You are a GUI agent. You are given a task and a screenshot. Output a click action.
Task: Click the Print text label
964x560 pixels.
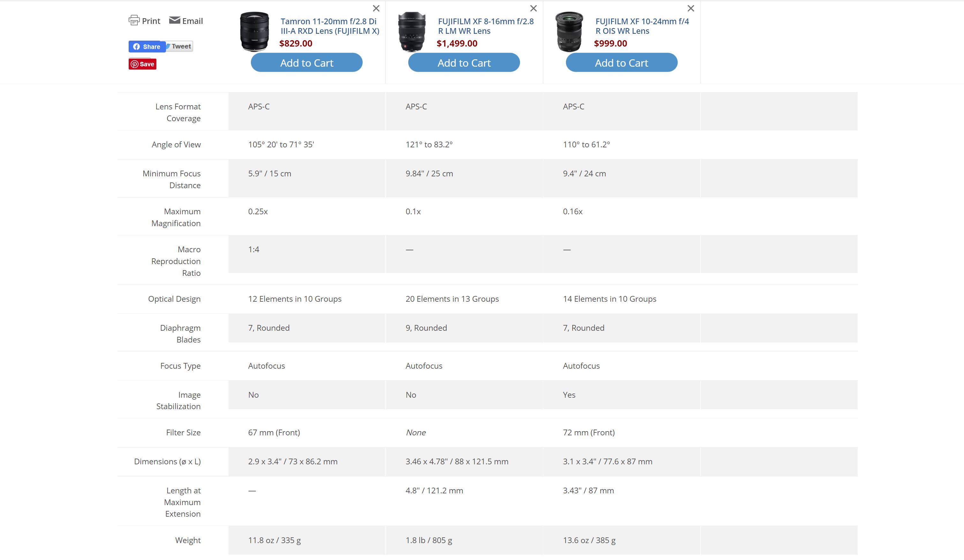pos(151,21)
